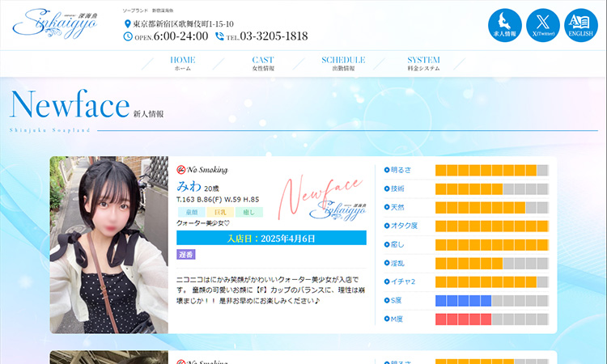Click the M度 red rating bar

(491, 320)
